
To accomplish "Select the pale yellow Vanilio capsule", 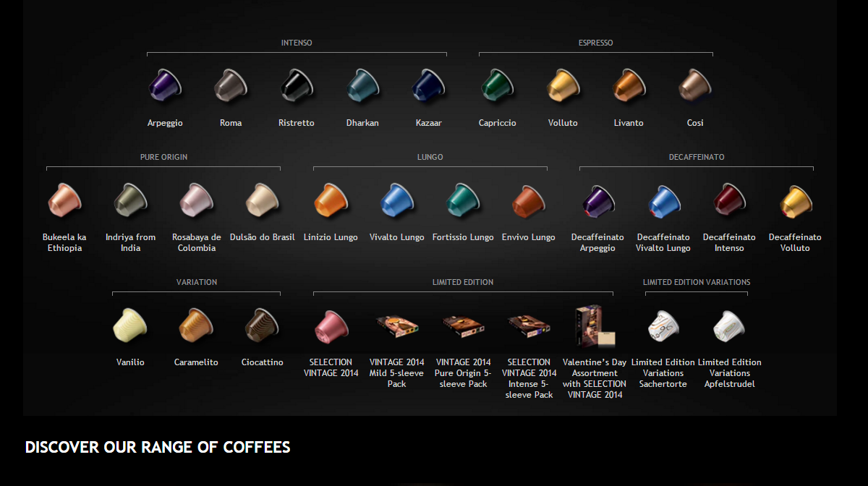I will coord(130,325).
